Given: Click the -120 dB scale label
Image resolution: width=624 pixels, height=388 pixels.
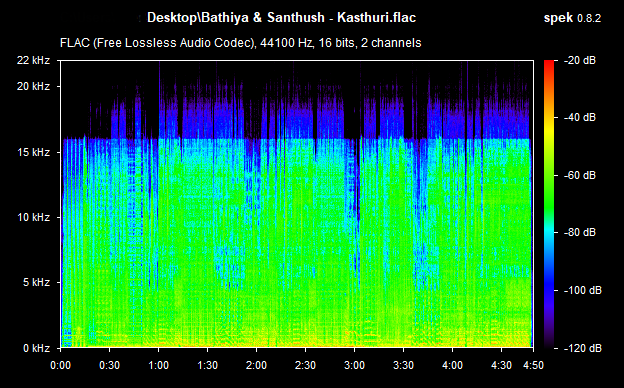Looking at the screenshot, I should [x=583, y=348].
